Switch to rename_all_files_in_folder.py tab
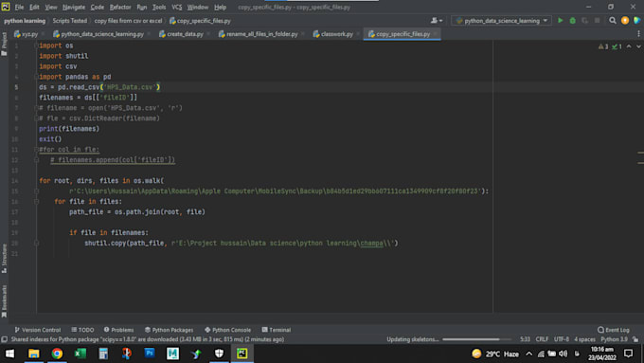The width and height of the screenshot is (644, 363). 258,34
